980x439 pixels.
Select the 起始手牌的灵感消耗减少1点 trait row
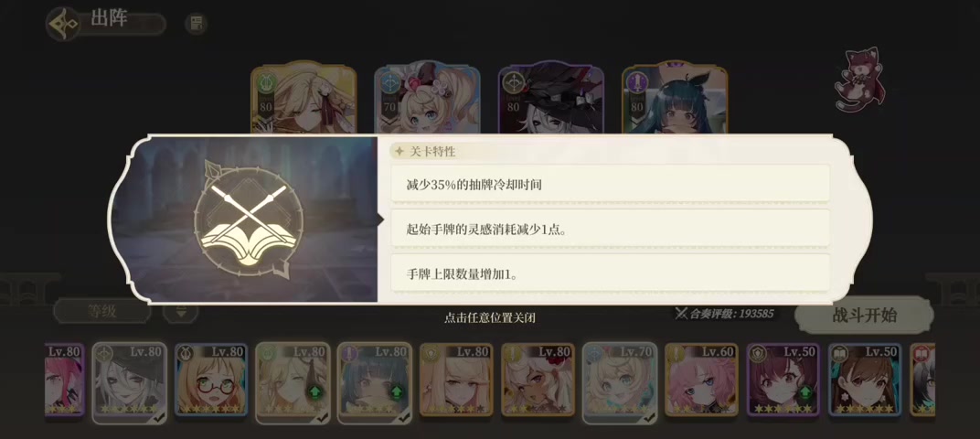(x=610, y=229)
